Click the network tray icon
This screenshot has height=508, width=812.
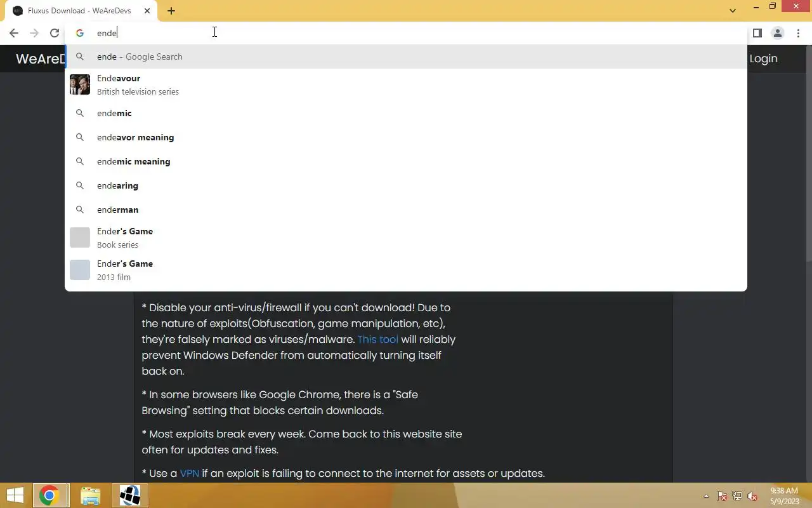point(737,496)
